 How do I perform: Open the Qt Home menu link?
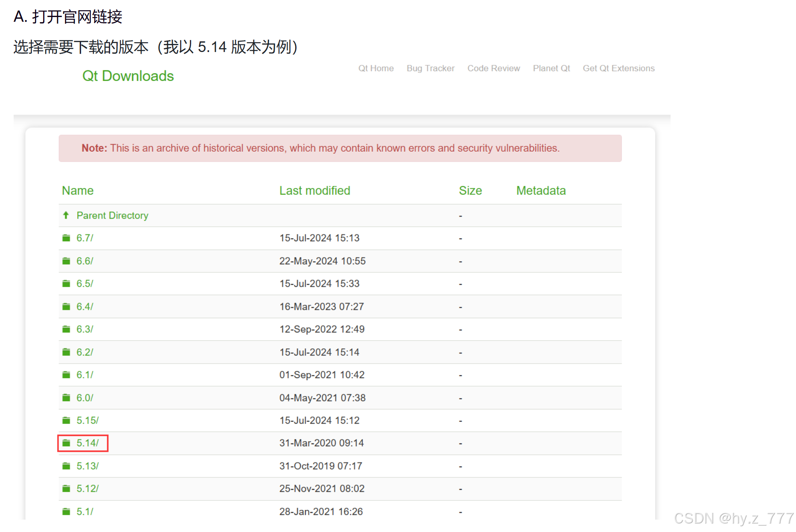click(376, 68)
